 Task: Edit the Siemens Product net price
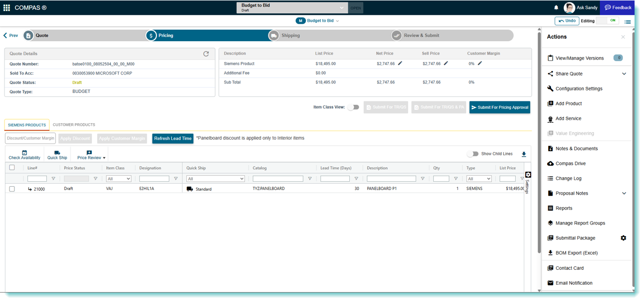[x=400, y=63]
